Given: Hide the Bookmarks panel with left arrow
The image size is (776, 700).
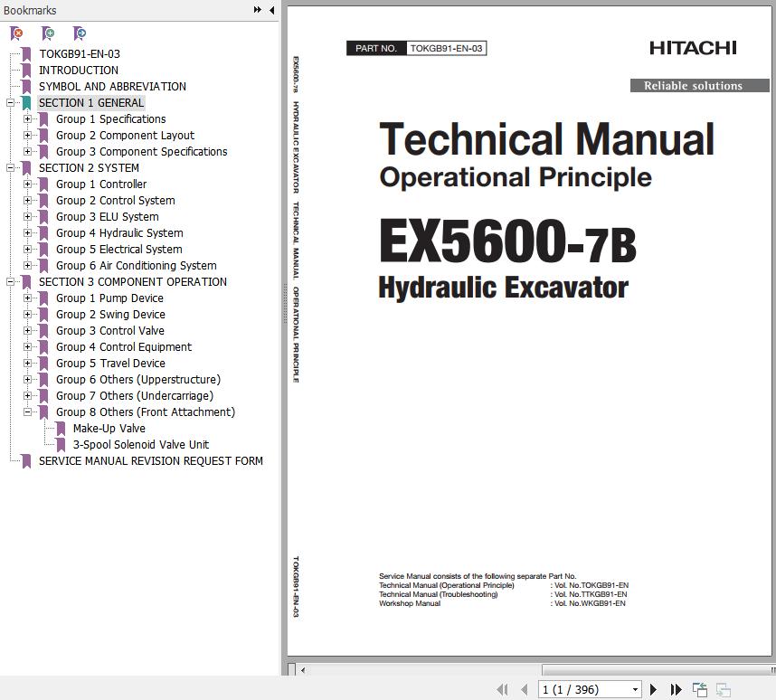Looking at the screenshot, I should pyautogui.click(x=272, y=10).
